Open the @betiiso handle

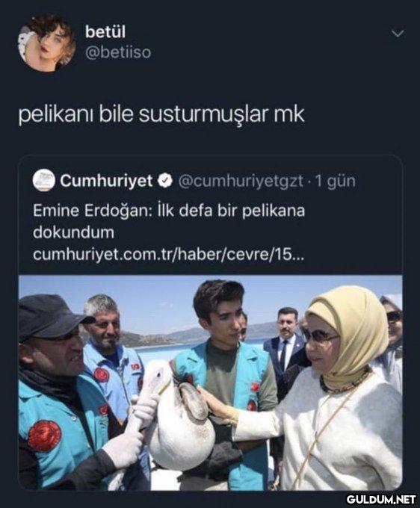[x=118, y=52]
